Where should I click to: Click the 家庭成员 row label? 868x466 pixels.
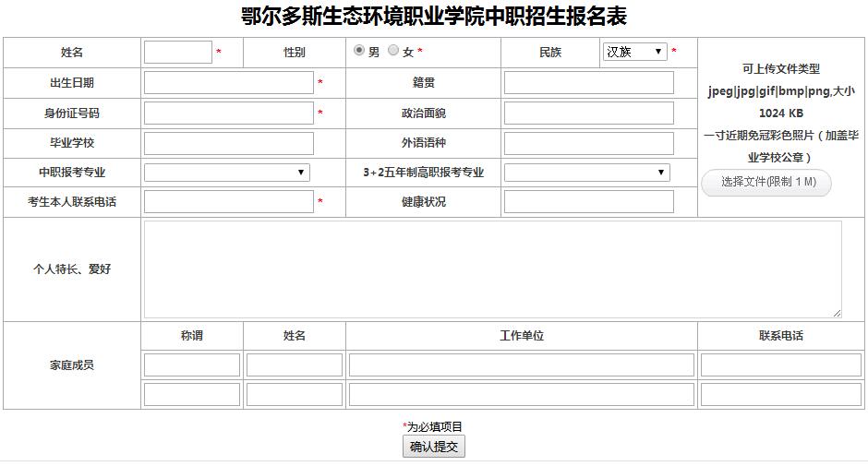click(72, 365)
